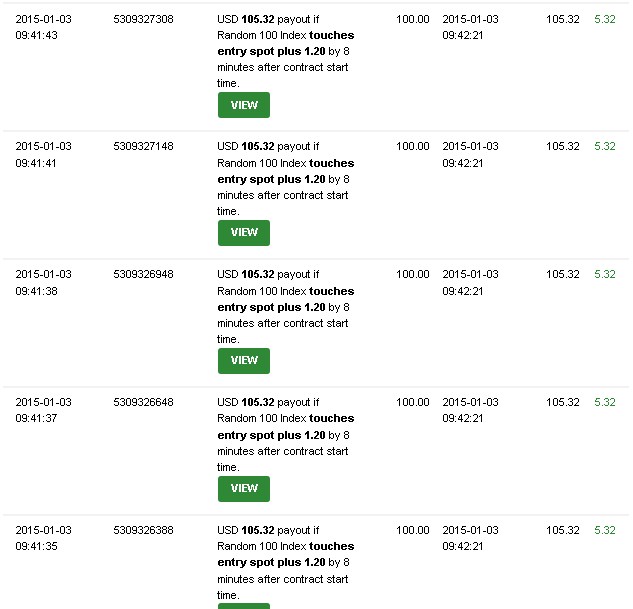Image resolution: width=633 pixels, height=609 pixels.
Task: Select reference number 5309327308
Action: point(143,19)
